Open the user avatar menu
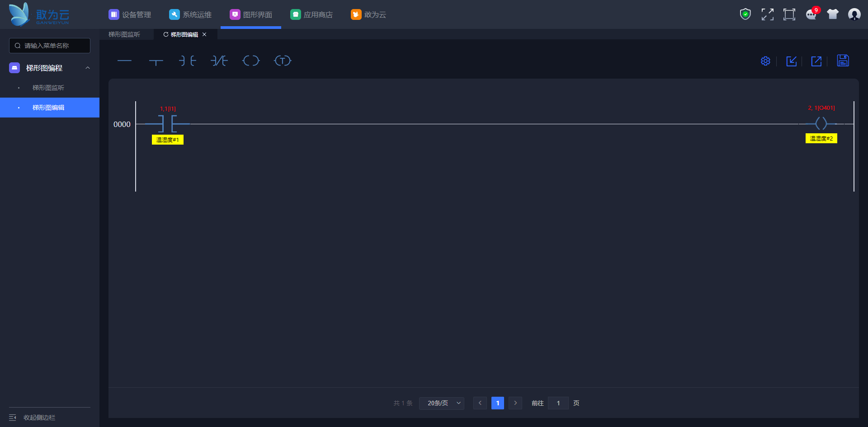The height and width of the screenshot is (427, 868). click(x=854, y=14)
